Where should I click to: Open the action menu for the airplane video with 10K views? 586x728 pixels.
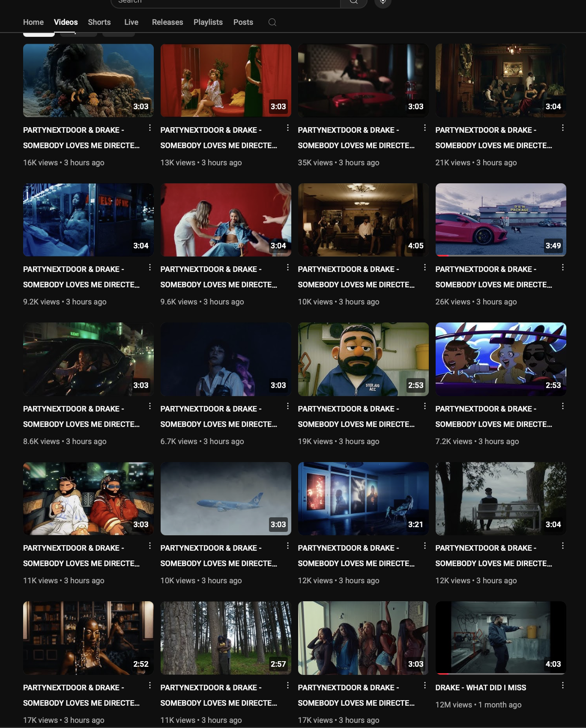coord(287,546)
